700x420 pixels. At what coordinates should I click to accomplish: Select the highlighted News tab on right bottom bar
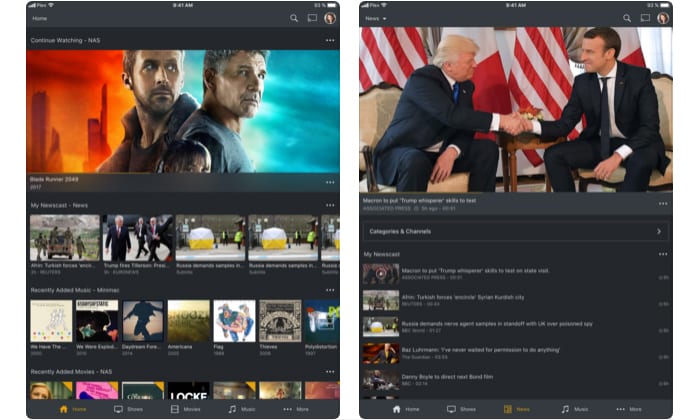[517, 409]
